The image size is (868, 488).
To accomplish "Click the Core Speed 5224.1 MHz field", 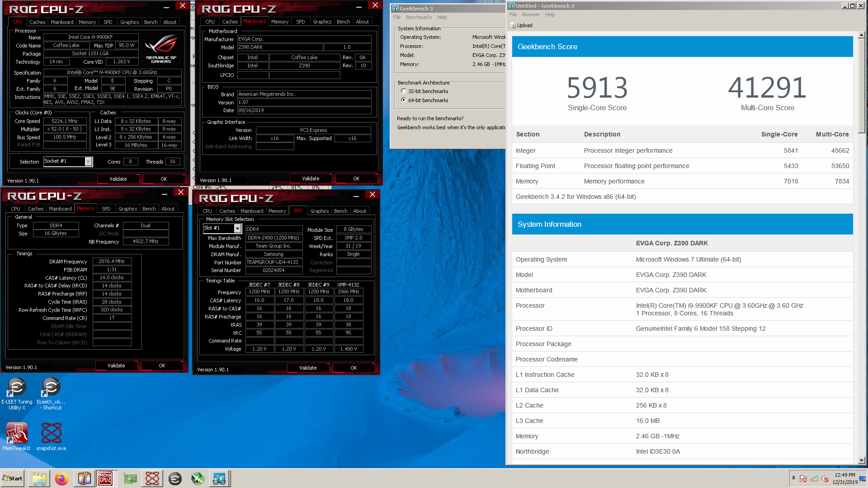I will (65, 121).
